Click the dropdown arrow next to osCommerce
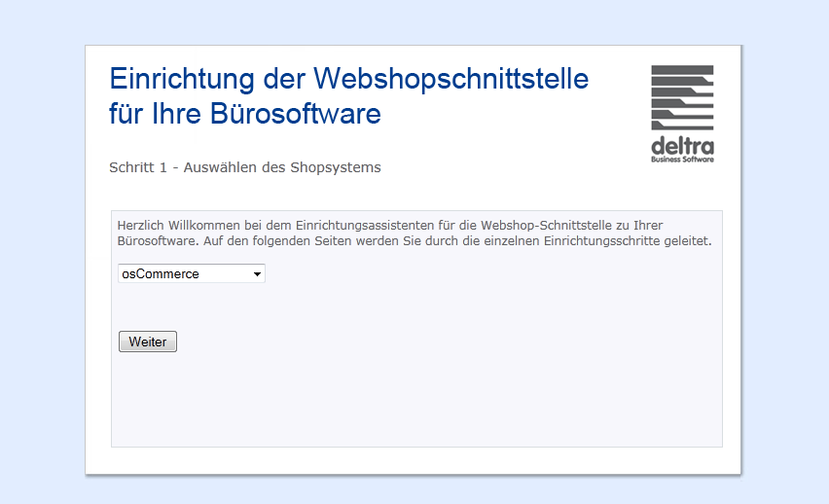Screen dimensions: 829x504 [257, 274]
